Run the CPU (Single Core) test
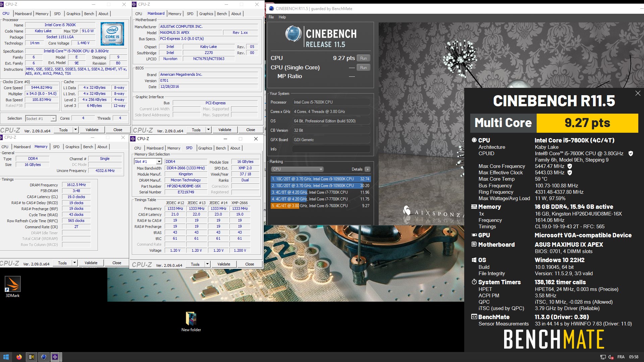This screenshot has width=644, height=362. 363,68
